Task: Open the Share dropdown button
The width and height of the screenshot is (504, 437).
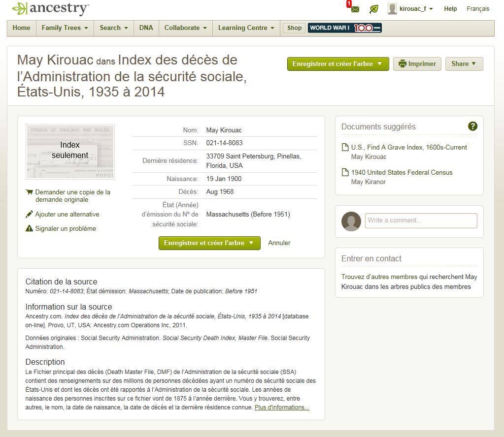Action: [464, 64]
